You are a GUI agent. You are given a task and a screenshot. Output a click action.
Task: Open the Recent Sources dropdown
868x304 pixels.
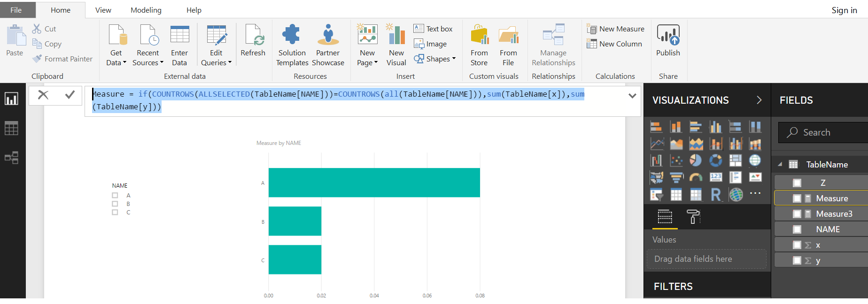[148, 58]
